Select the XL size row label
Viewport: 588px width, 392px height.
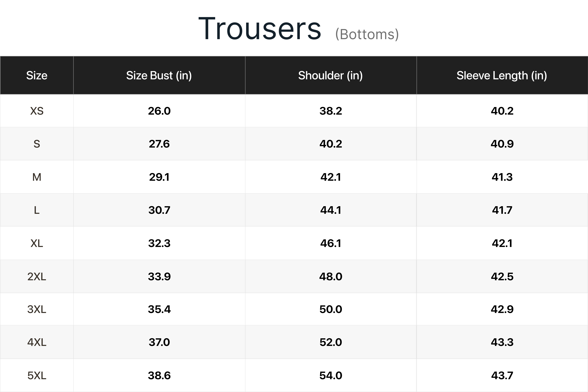point(37,243)
